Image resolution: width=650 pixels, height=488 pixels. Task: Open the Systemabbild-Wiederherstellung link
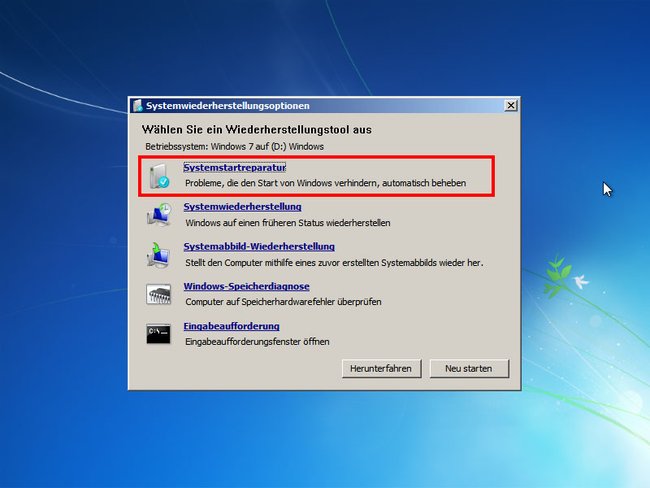coord(259,246)
